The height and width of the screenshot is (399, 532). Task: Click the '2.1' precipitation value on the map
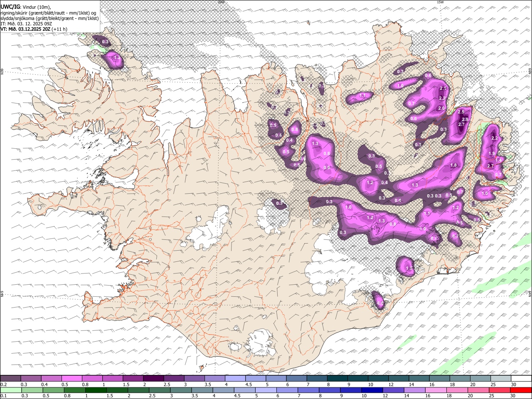point(443,88)
